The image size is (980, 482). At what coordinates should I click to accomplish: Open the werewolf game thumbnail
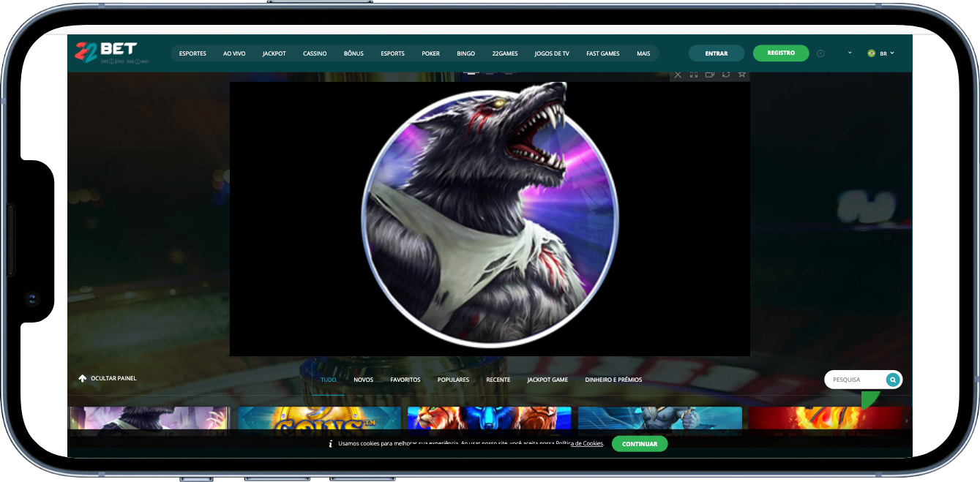click(x=150, y=421)
